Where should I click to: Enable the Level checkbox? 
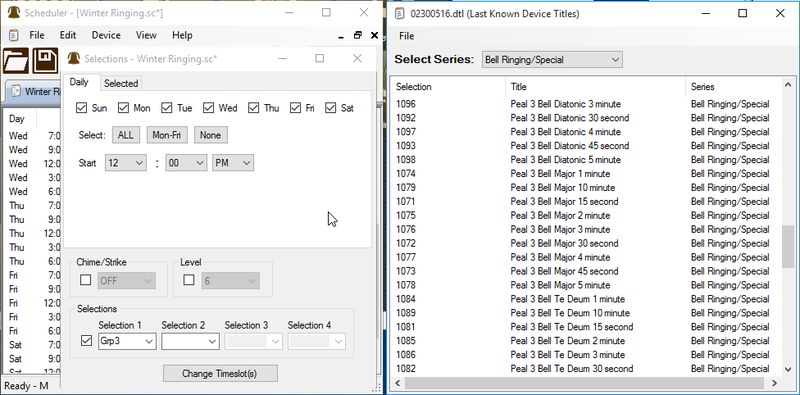click(189, 280)
